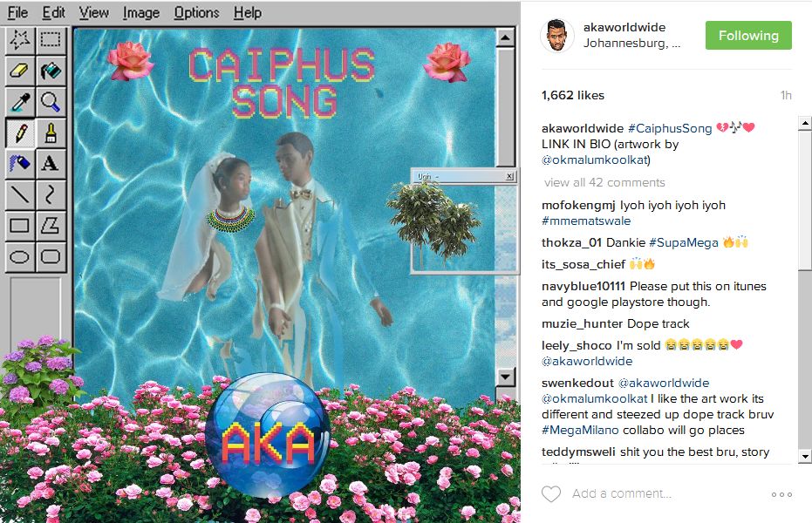Choose the rectangular Select tool
This screenshot has width=812, height=523.
pos(51,40)
